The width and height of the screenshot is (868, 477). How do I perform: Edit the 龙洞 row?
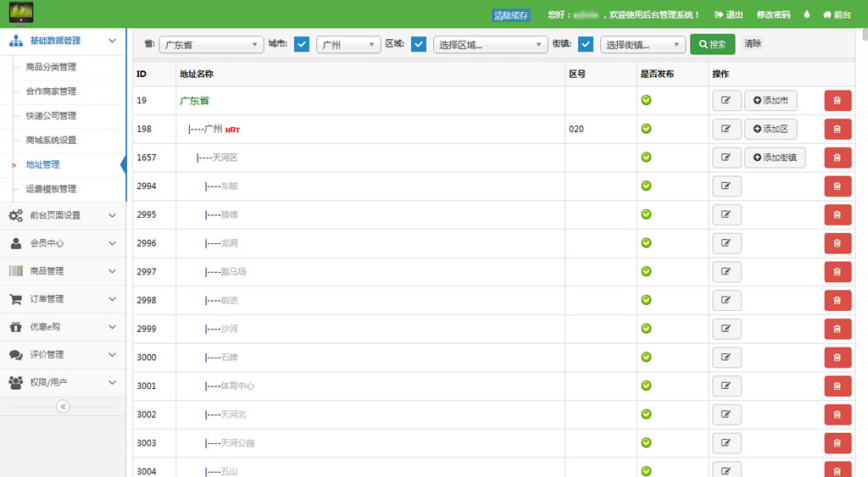click(x=726, y=243)
